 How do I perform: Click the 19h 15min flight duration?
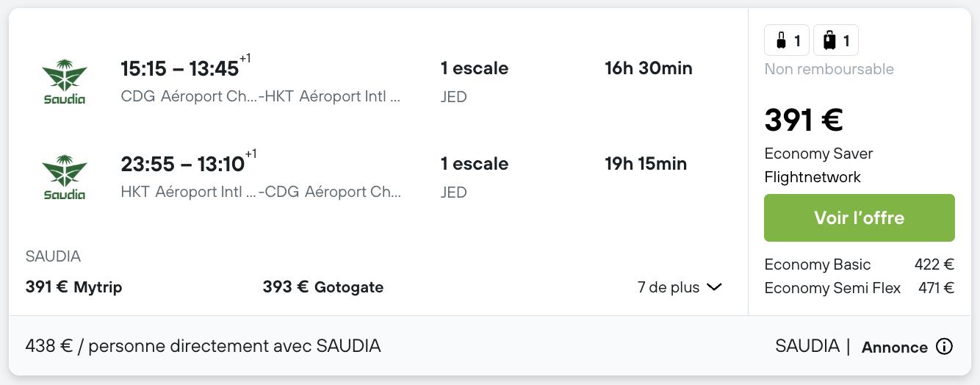(x=646, y=164)
